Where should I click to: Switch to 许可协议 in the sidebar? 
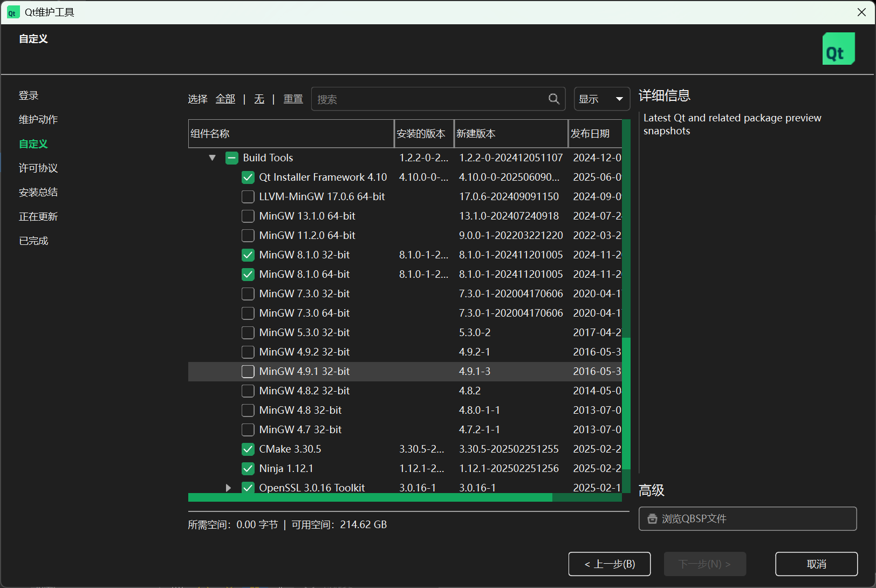point(38,168)
